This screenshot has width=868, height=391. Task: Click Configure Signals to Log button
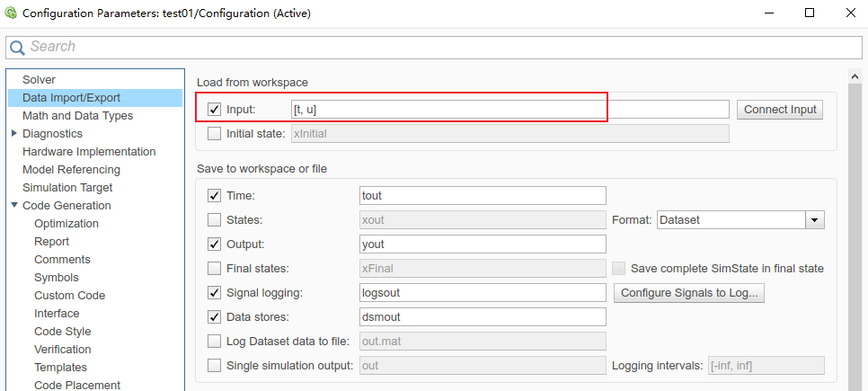click(689, 293)
